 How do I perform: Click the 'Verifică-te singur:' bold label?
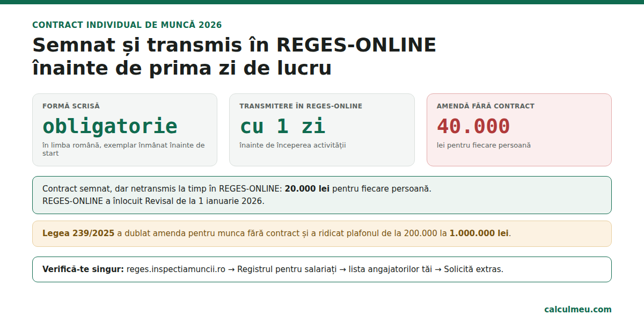(x=83, y=269)
